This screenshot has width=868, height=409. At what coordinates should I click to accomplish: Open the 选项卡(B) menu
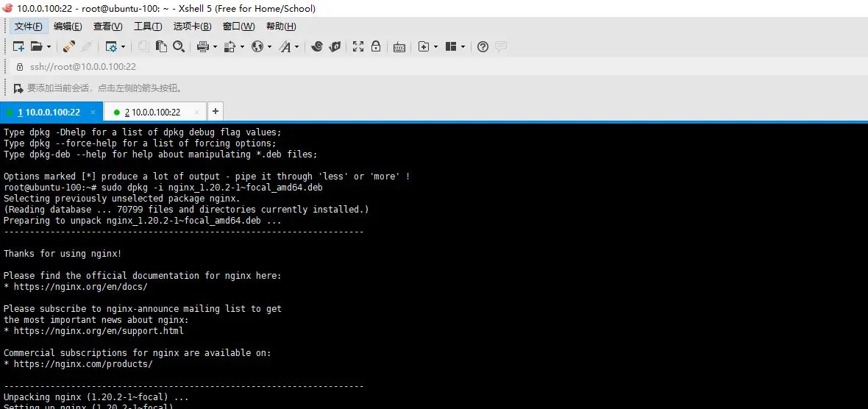[x=192, y=26]
